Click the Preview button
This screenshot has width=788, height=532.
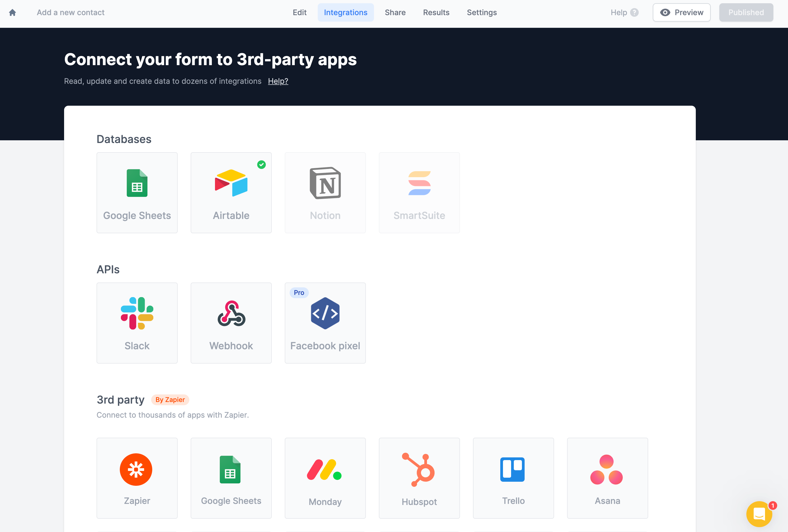681,12
